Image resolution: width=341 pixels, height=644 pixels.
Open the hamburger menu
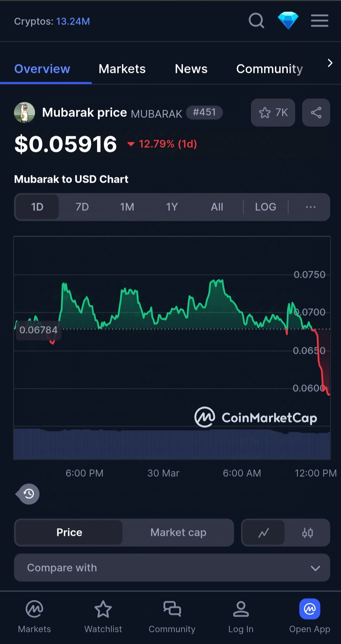pyautogui.click(x=319, y=21)
